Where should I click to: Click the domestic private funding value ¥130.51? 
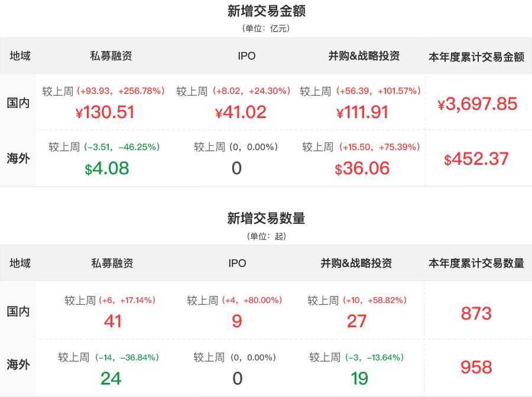click(105, 112)
